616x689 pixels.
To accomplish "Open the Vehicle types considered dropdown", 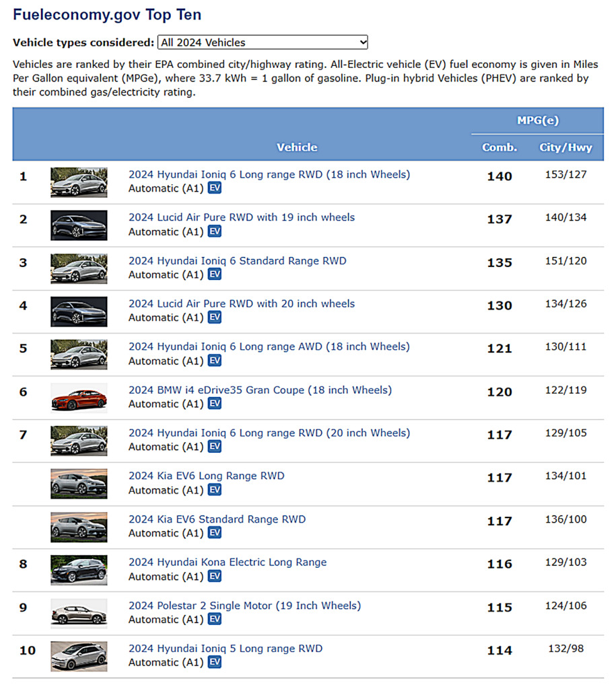I will pos(263,42).
